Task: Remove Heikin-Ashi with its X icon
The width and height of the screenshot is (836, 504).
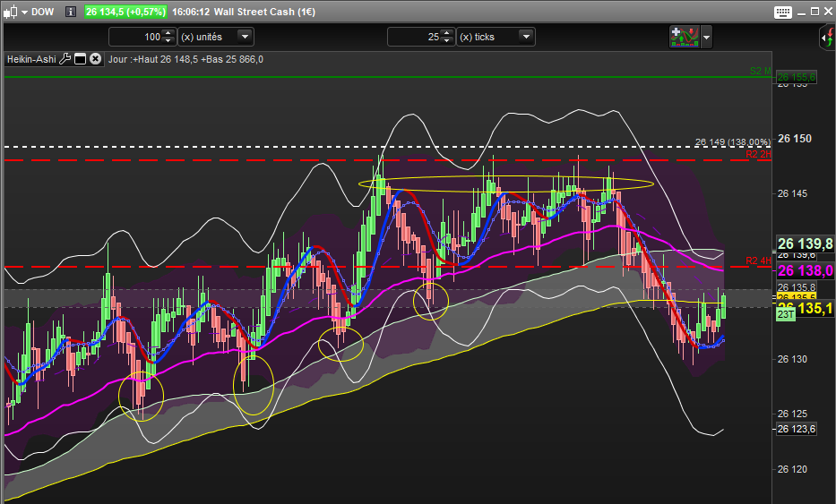Action: (96, 58)
